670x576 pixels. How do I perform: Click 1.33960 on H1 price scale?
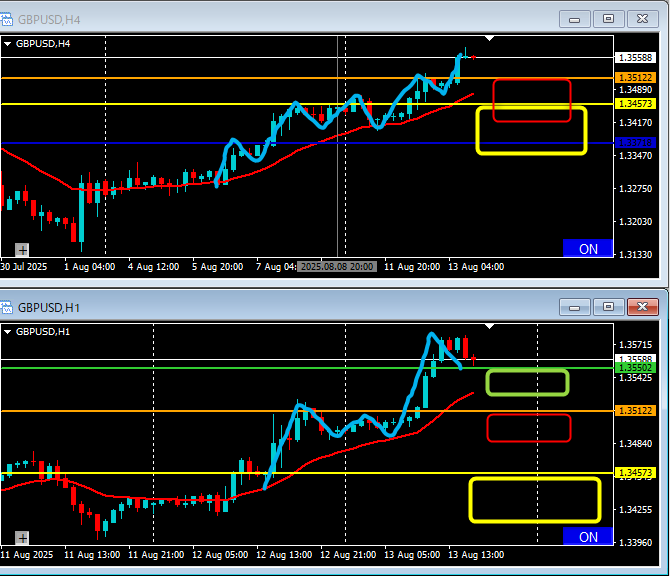(x=635, y=542)
